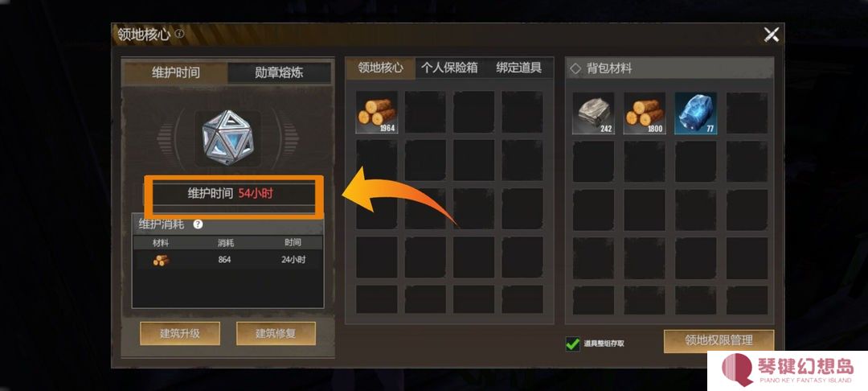This screenshot has height=391, width=868.
Task: Click the icosahedron territory core icon
Action: click(x=227, y=138)
